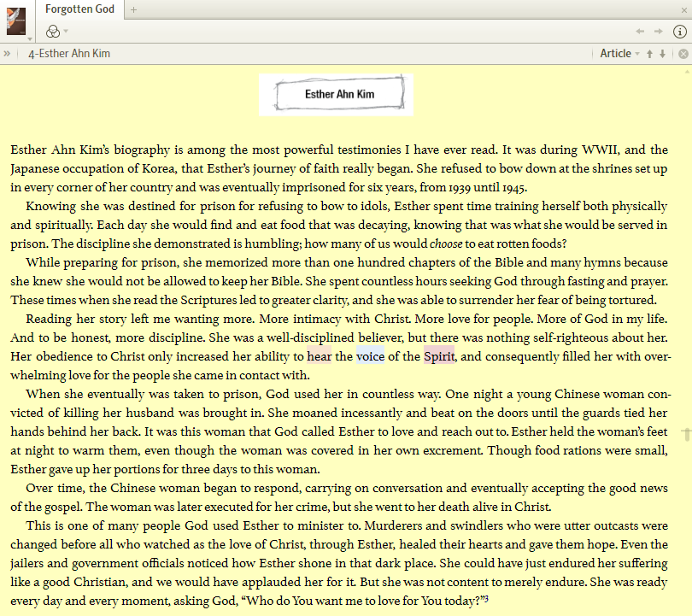The width and height of the screenshot is (692, 616).
Task: Click the Forgotten God book cover icon
Action: point(16,21)
